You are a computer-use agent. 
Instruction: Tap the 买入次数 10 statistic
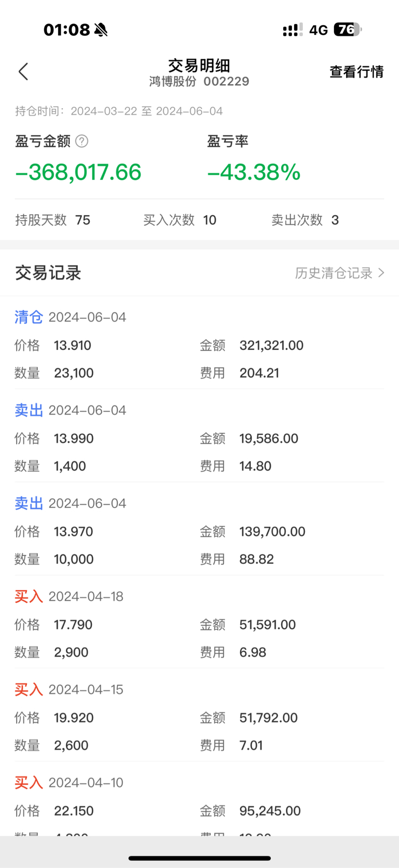tap(180, 220)
